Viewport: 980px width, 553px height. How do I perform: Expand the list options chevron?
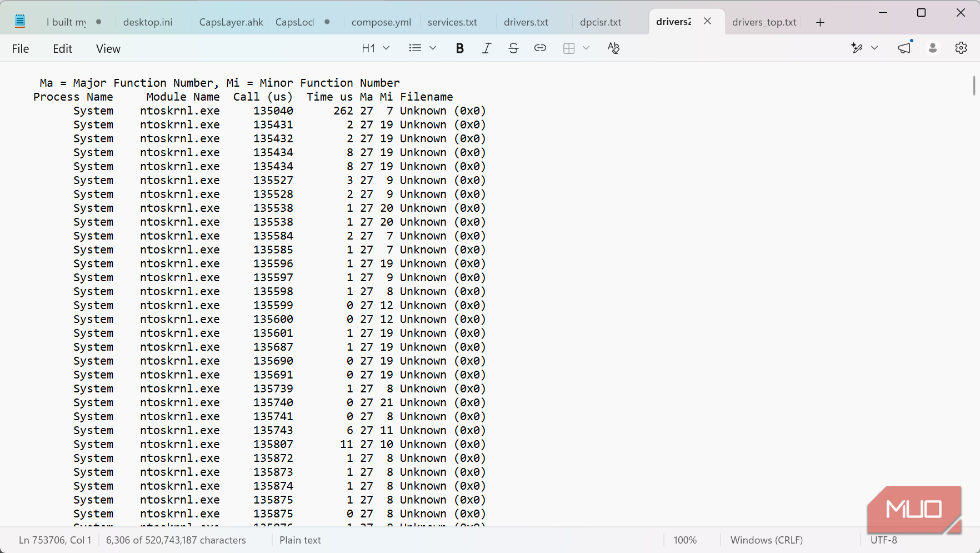click(433, 48)
